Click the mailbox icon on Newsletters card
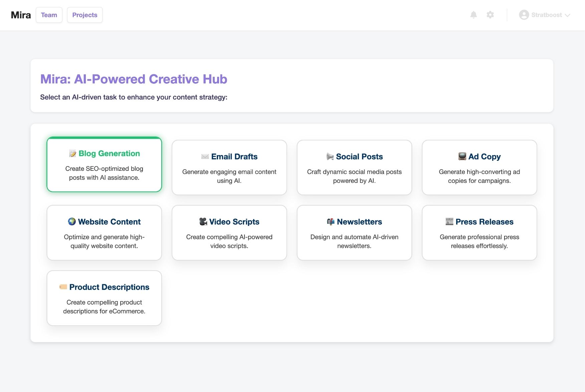The height and width of the screenshot is (392, 585). [x=331, y=222]
